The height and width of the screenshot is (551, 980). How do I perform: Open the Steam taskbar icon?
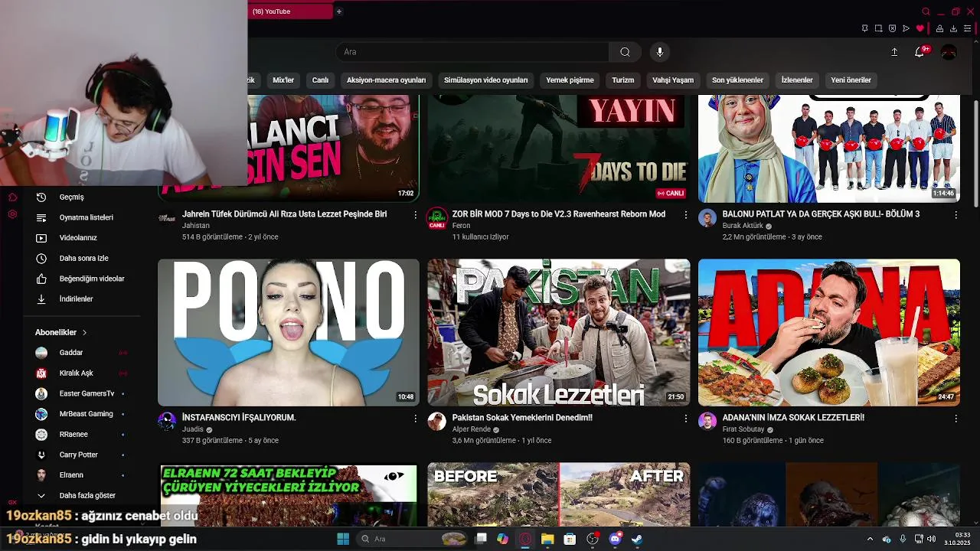(637, 539)
